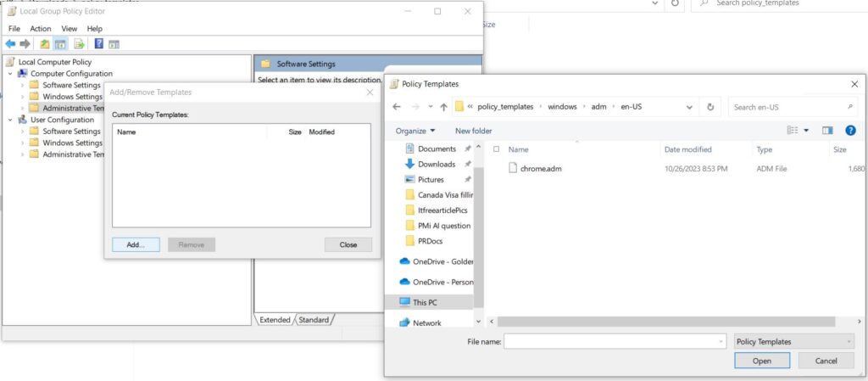Click Up arrow in Policy Templates dialog
Screen dimensions: 868x381
[443, 107]
